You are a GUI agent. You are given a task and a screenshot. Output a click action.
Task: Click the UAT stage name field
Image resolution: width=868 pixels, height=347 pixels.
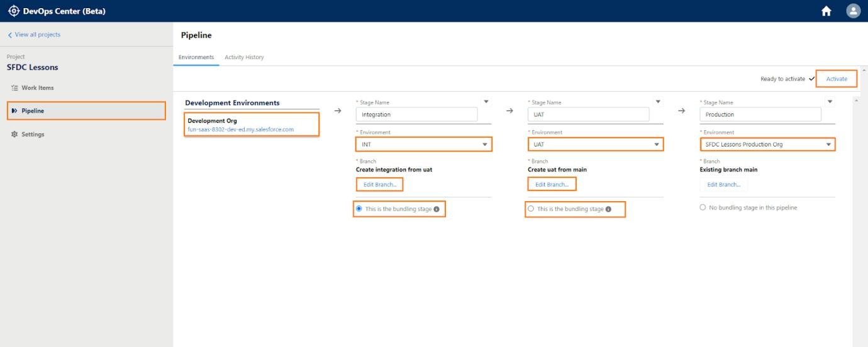pyautogui.click(x=588, y=114)
